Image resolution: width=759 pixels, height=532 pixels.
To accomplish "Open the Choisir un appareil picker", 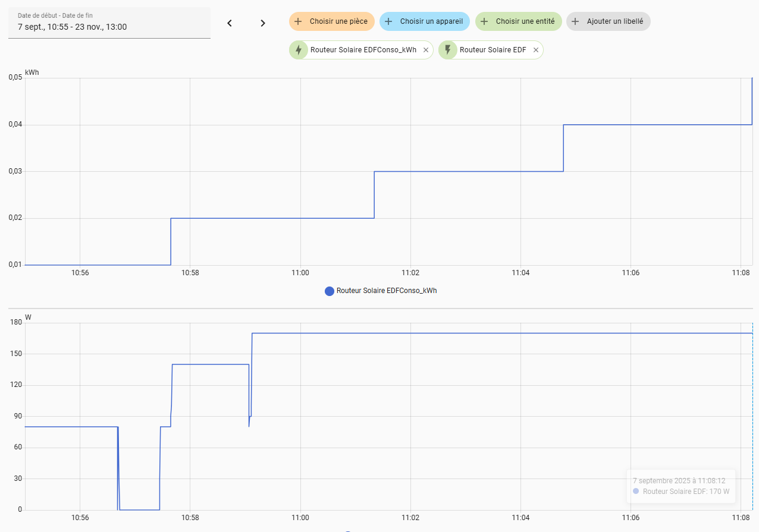I will tap(424, 21).
